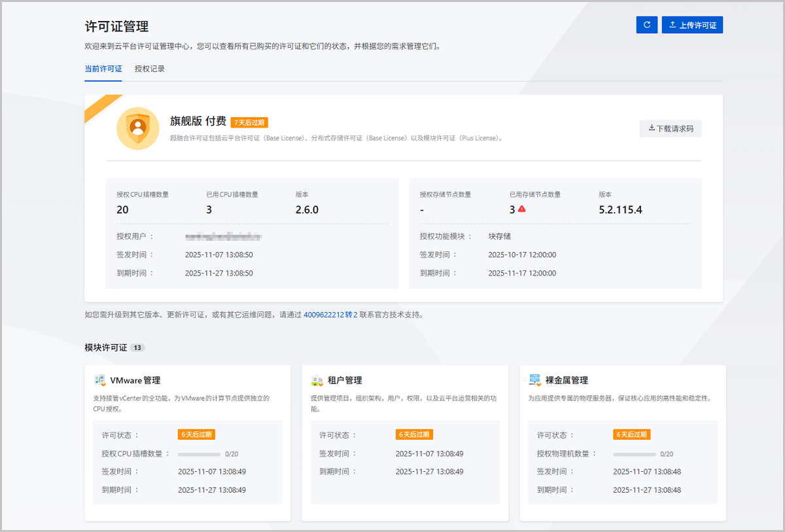Click the VMware 6天后过期 status tag
This screenshot has height=532, width=785.
click(196, 434)
